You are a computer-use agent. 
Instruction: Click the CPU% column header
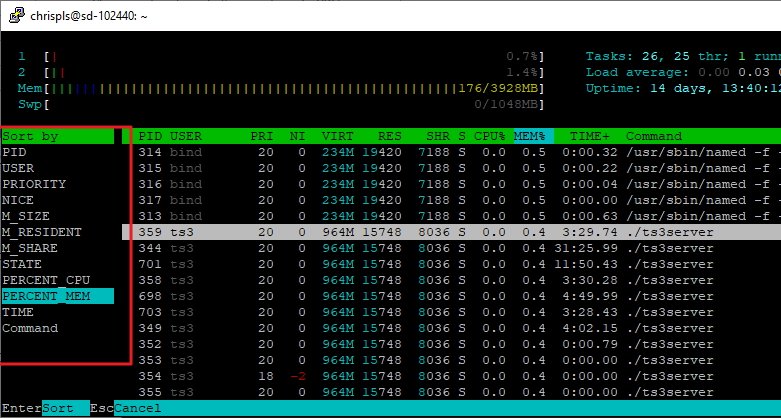[x=490, y=136]
